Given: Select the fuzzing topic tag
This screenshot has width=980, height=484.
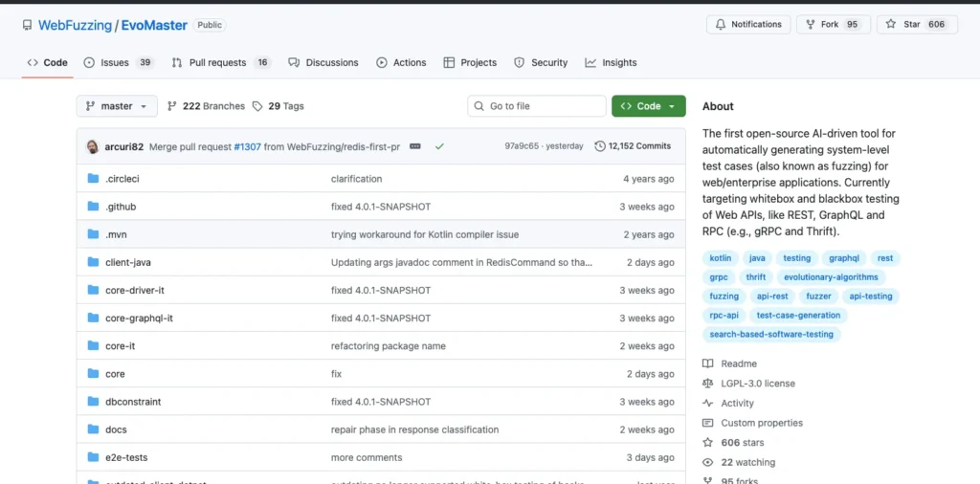Looking at the screenshot, I should 724,296.
